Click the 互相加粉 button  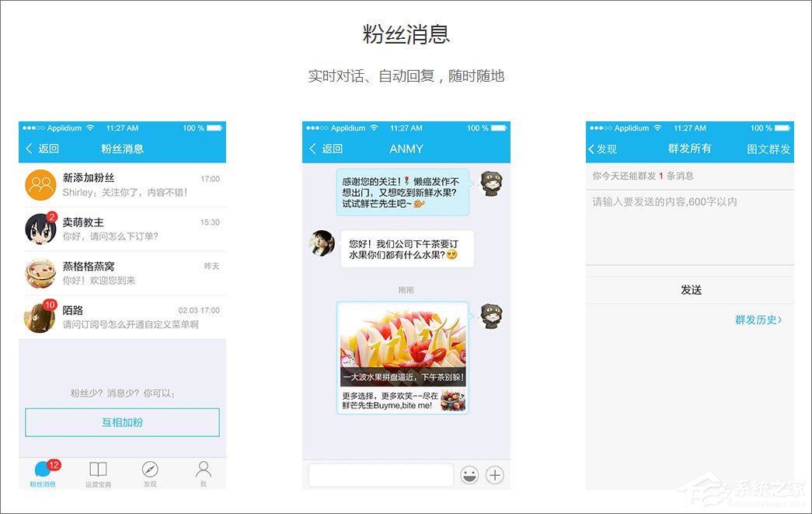coord(122,422)
